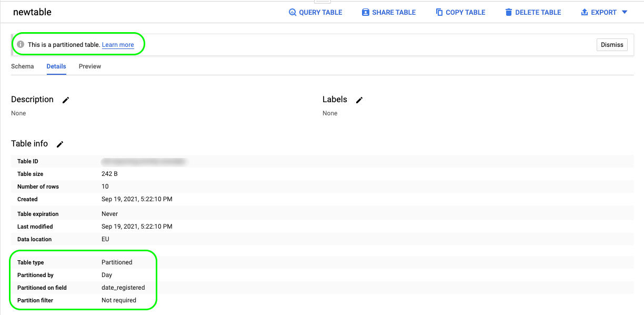Click the info icon in the partitioned table banner
Screen dimensions: 644x315
click(x=20, y=44)
